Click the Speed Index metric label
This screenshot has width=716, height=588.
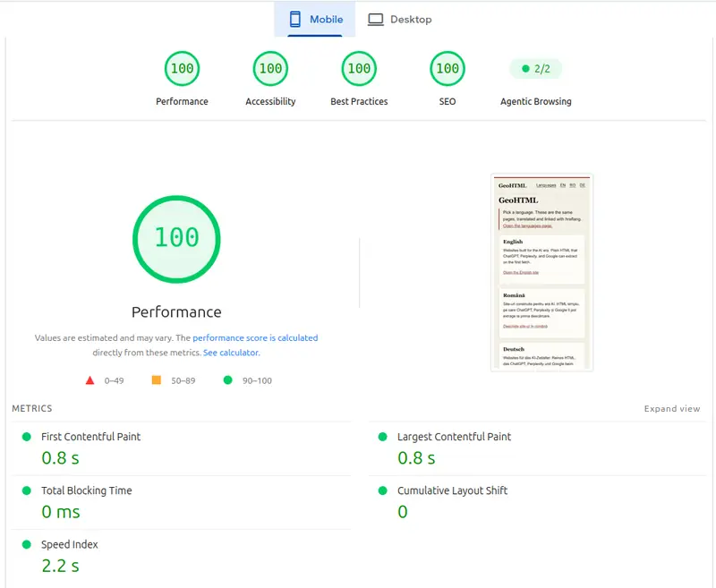(x=70, y=544)
